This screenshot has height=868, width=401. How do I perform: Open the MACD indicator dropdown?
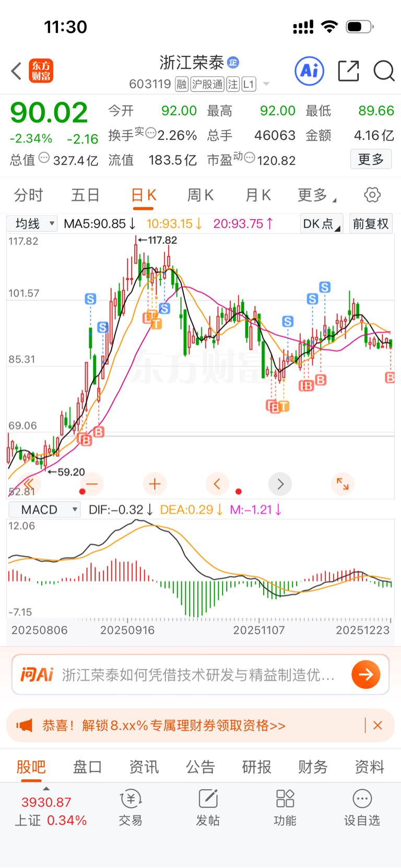pos(44,509)
